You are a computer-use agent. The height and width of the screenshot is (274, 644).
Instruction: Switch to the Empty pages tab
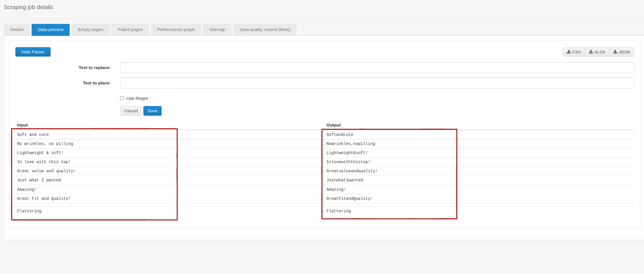pos(90,30)
